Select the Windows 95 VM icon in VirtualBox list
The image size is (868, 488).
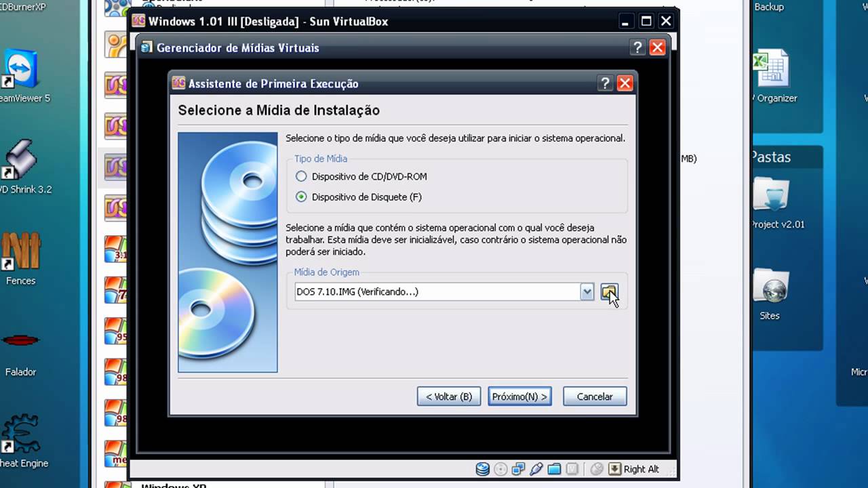(115, 331)
